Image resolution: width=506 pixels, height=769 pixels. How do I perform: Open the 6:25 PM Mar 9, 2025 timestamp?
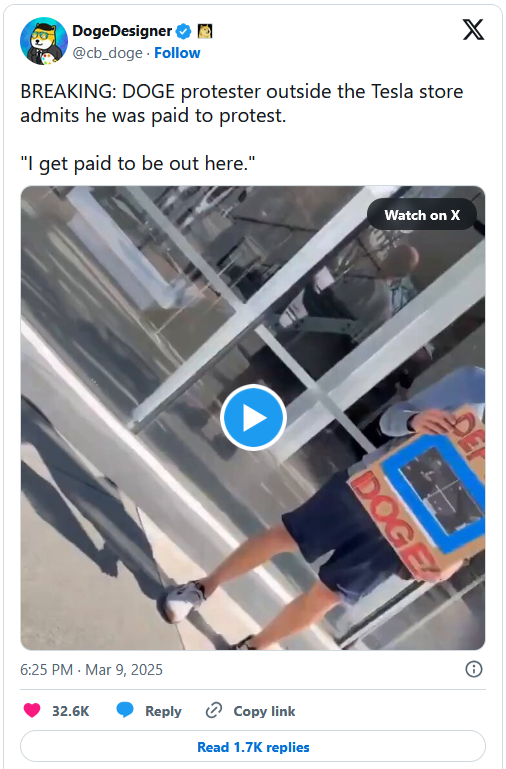click(x=91, y=669)
